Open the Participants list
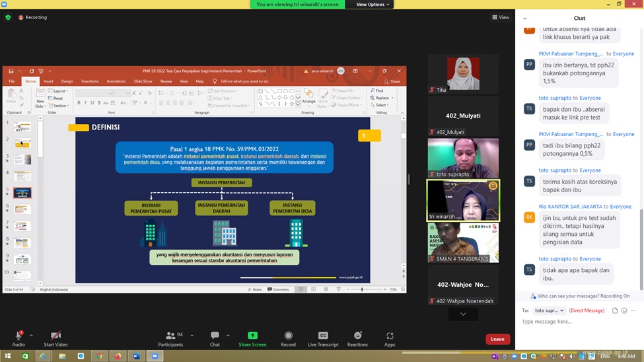 coord(170,336)
